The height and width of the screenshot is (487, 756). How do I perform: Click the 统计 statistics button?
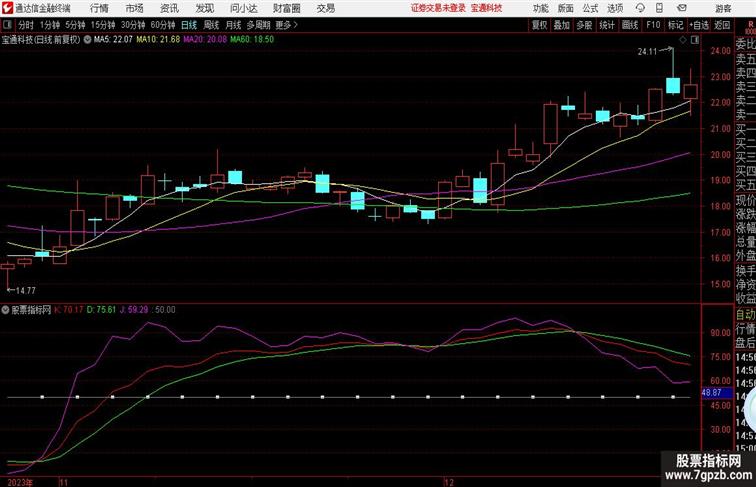(607, 25)
